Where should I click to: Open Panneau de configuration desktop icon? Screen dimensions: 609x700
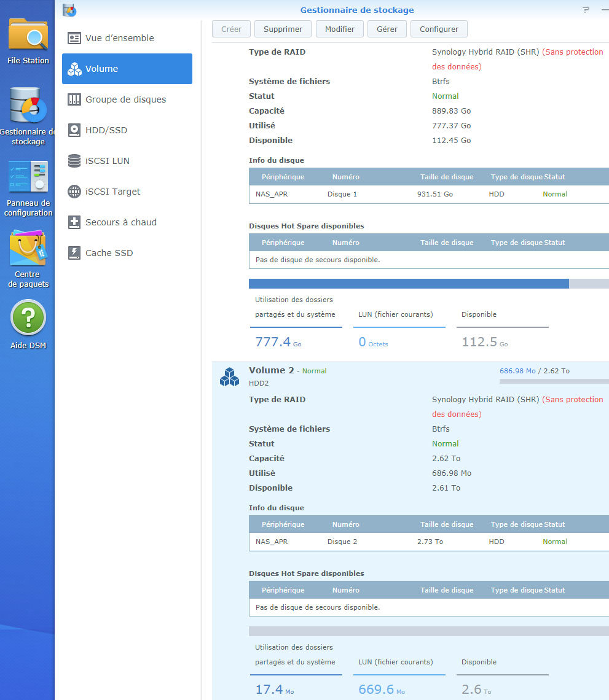28,188
